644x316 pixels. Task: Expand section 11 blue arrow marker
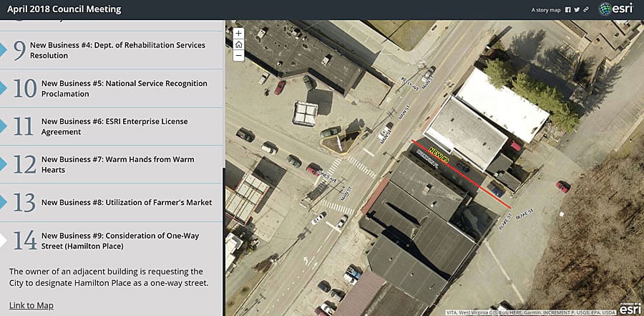point(3,126)
